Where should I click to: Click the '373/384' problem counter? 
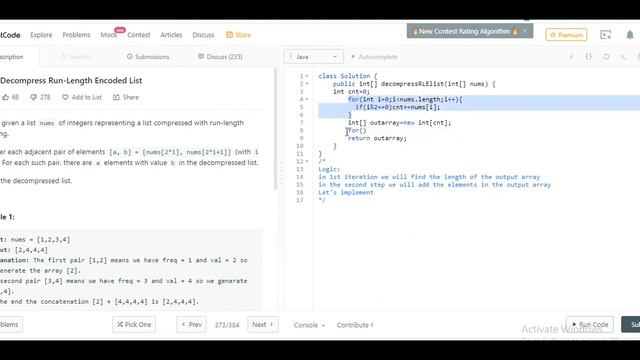point(227,325)
